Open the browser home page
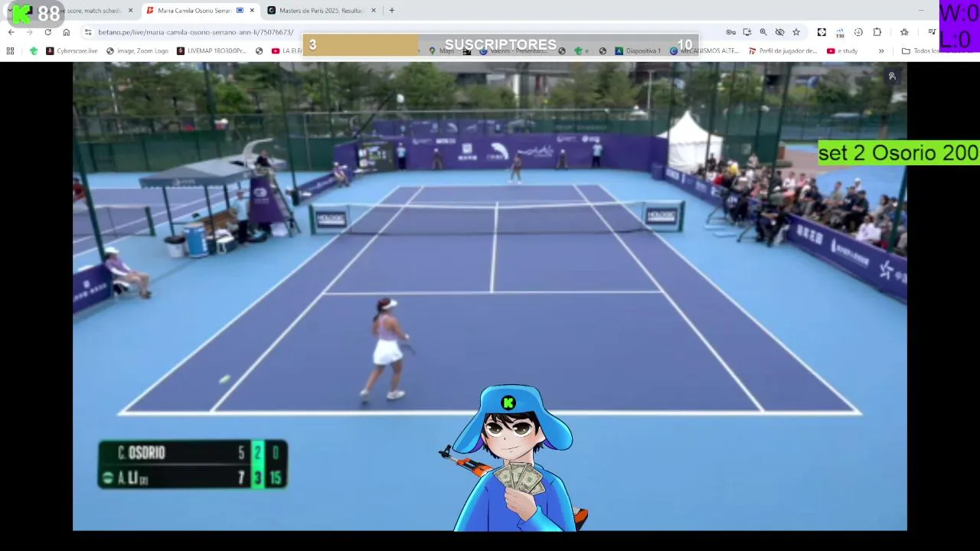This screenshot has width=980, height=551. (66, 32)
